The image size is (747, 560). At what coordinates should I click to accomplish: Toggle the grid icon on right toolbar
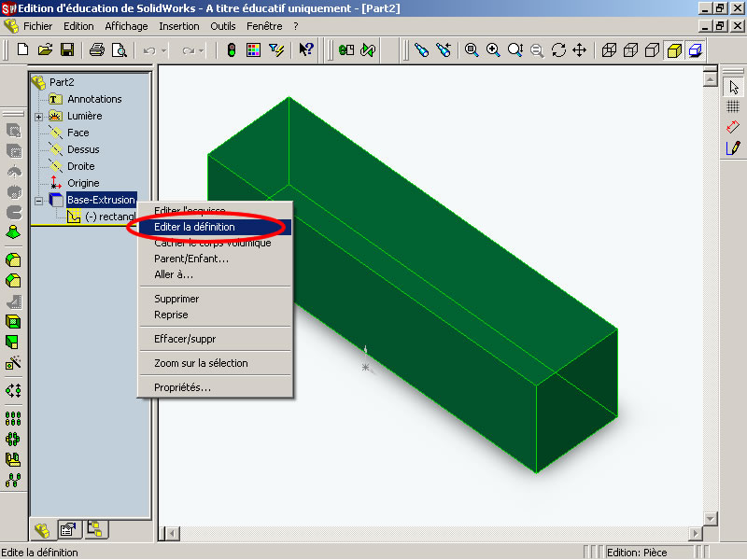pos(733,106)
